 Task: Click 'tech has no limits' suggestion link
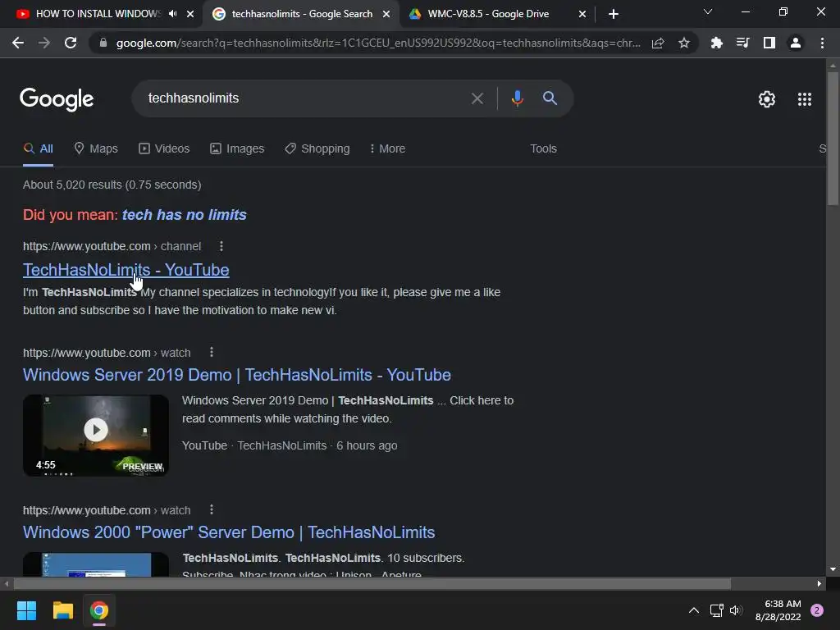point(185,215)
